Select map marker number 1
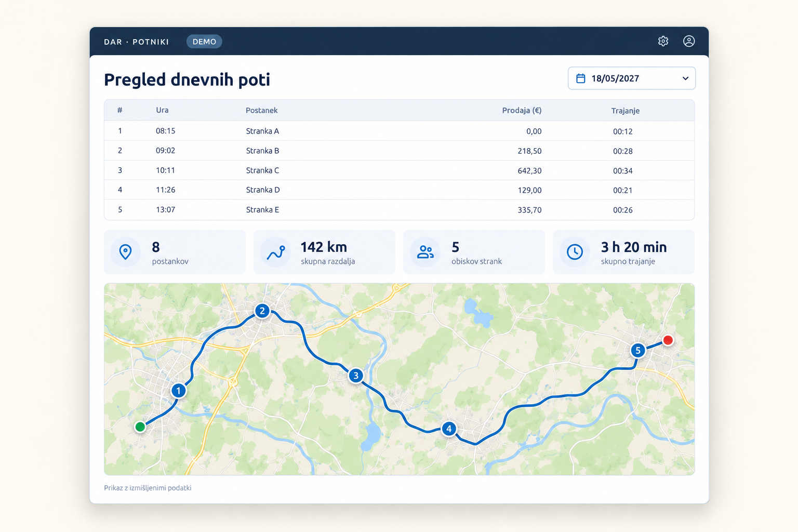The height and width of the screenshot is (532, 798). click(178, 390)
